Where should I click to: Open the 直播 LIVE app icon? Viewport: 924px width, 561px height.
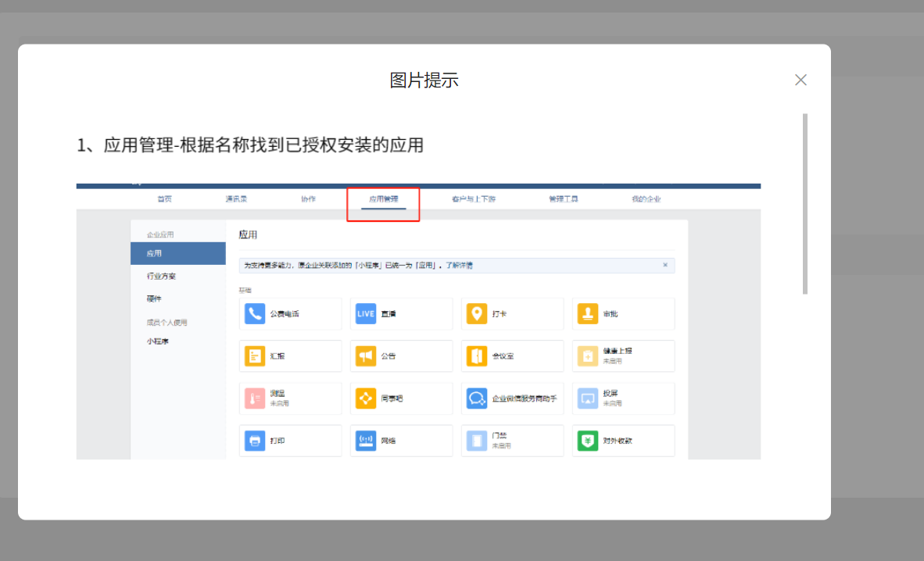click(366, 314)
